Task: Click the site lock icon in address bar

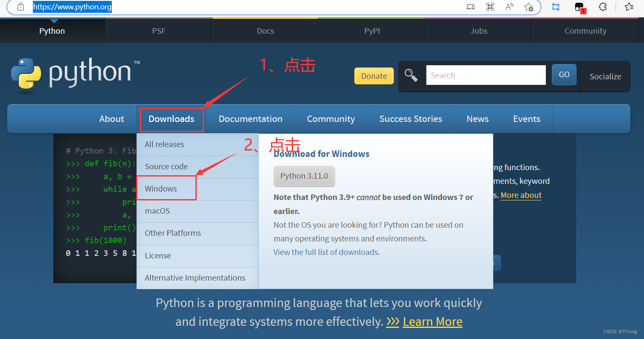Action: coord(20,7)
